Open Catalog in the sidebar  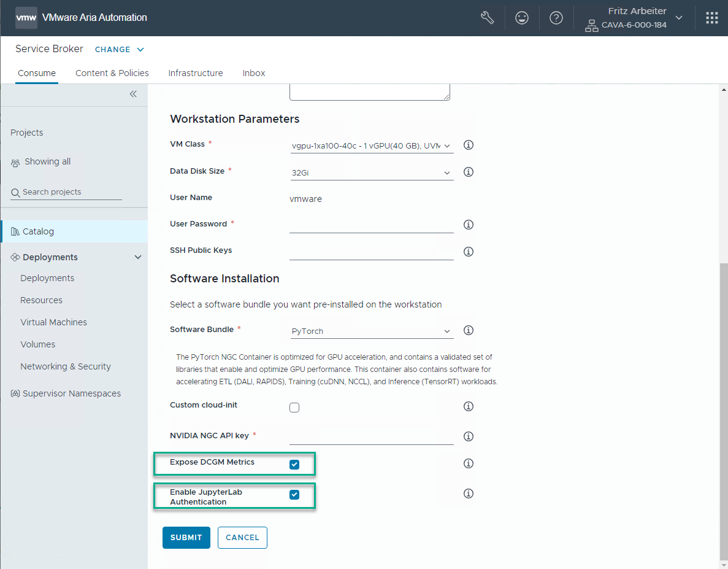[x=74, y=231]
